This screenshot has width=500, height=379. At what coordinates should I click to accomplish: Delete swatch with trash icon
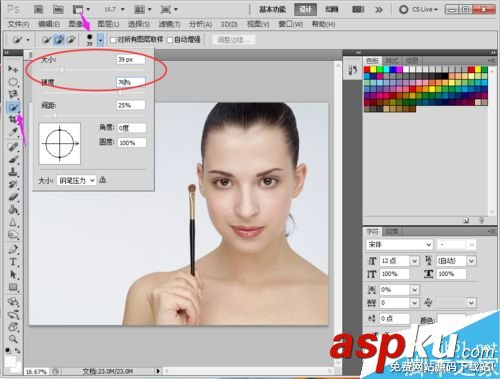tap(481, 220)
